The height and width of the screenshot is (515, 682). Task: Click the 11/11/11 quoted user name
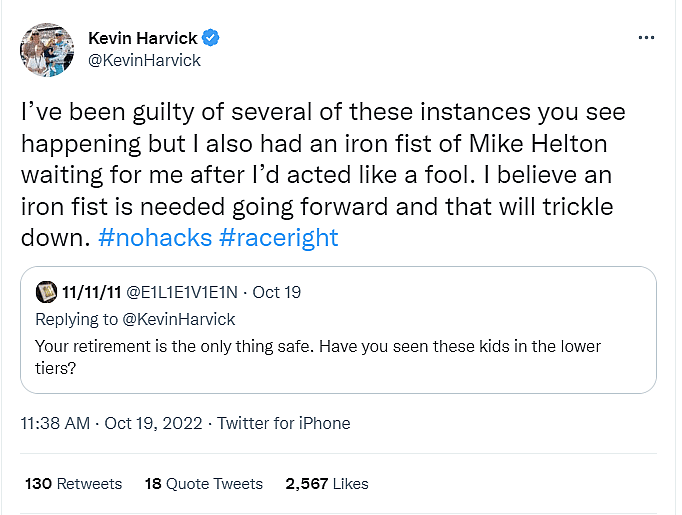click(89, 293)
